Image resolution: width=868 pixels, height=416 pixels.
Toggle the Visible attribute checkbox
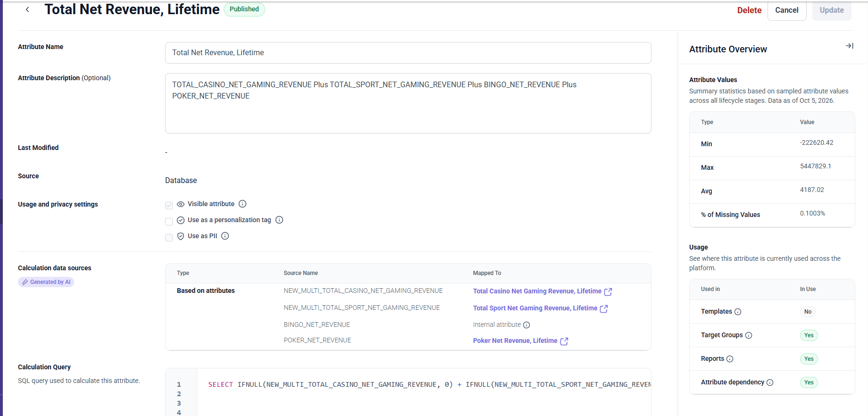click(x=169, y=206)
